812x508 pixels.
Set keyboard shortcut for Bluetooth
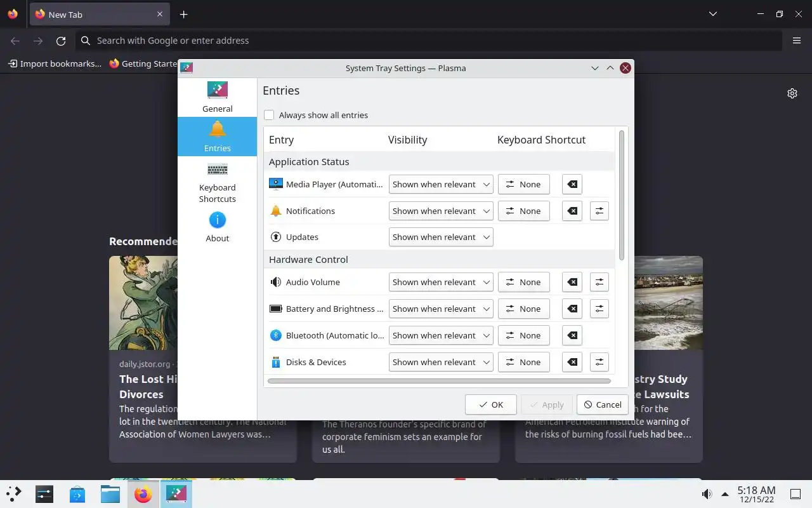pyautogui.click(x=523, y=335)
